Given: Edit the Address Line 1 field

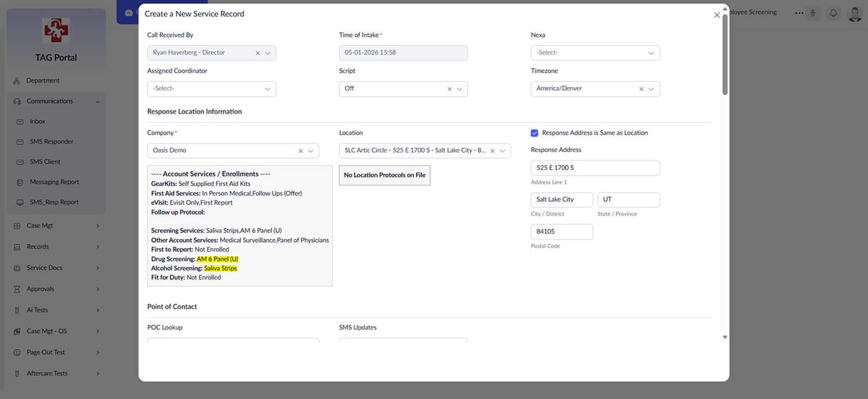Looking at the screenshot, I should [x=595, y=168].
